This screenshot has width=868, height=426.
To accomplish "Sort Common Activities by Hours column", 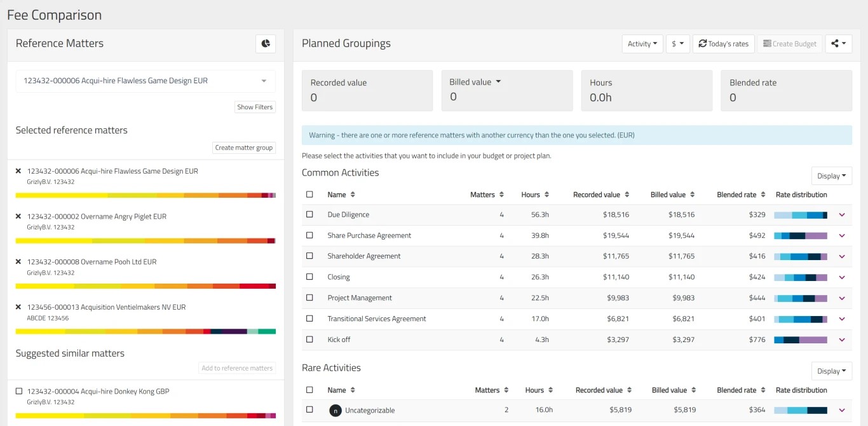I will pyautogui.click(x=546, y=195).
